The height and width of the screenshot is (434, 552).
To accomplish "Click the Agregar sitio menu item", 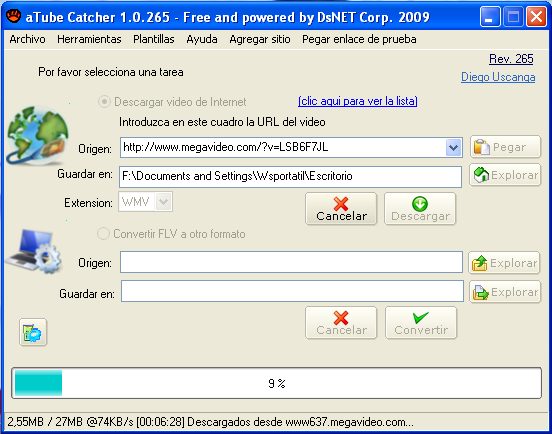I will coord(260,39).
